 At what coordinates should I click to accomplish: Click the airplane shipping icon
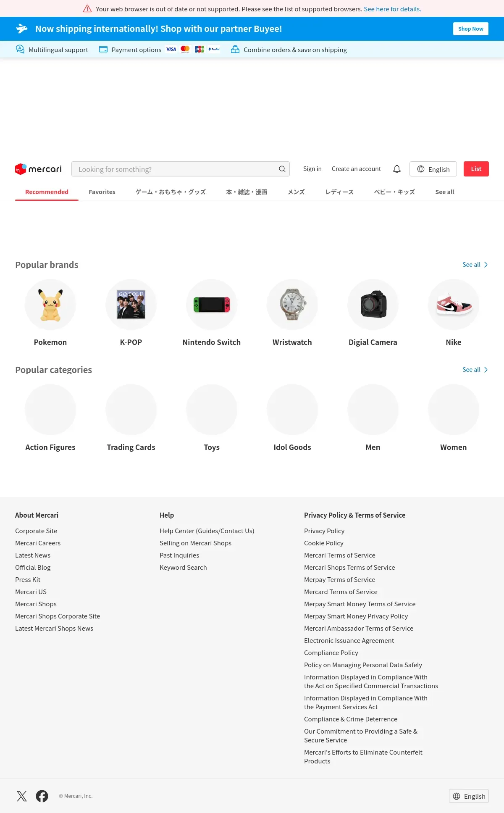(x=22, y=29)
